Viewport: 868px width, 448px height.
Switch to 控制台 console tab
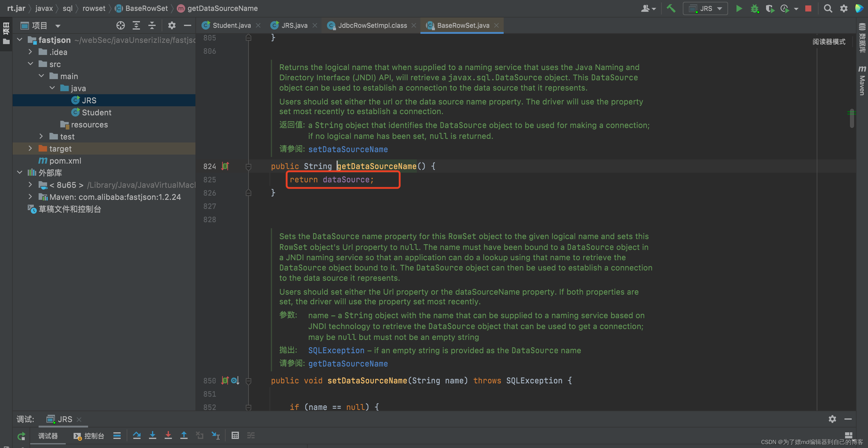[89, 436]
